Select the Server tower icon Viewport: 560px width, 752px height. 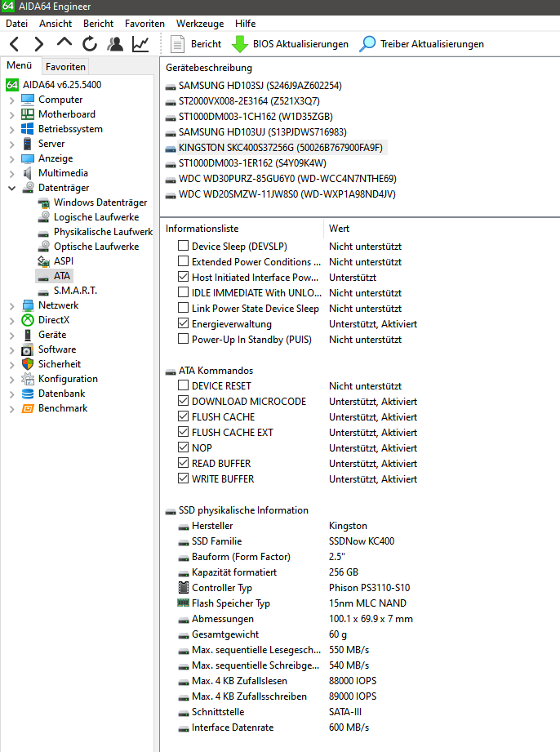28,144
